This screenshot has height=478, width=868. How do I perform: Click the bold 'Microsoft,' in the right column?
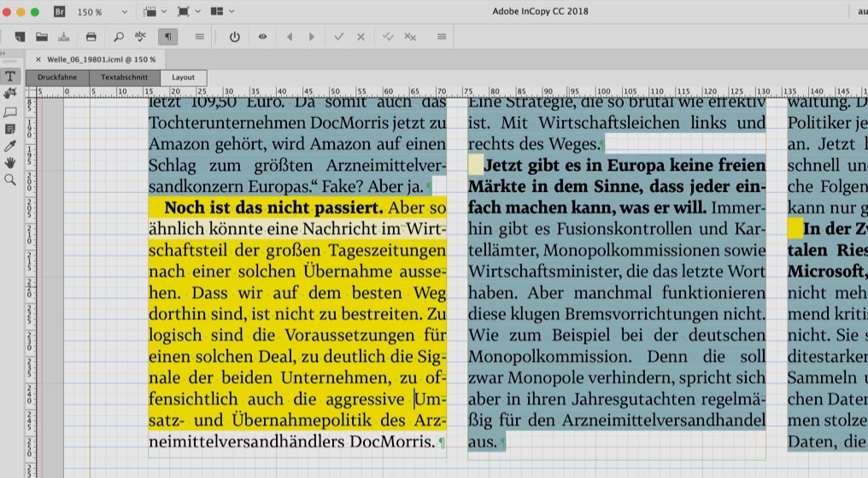(827, 271)
